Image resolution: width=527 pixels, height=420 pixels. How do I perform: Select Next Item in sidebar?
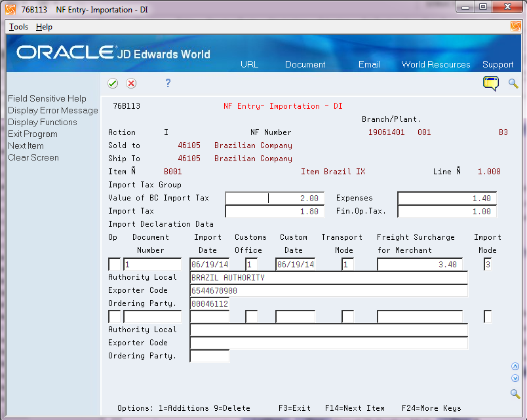point(26,145)
